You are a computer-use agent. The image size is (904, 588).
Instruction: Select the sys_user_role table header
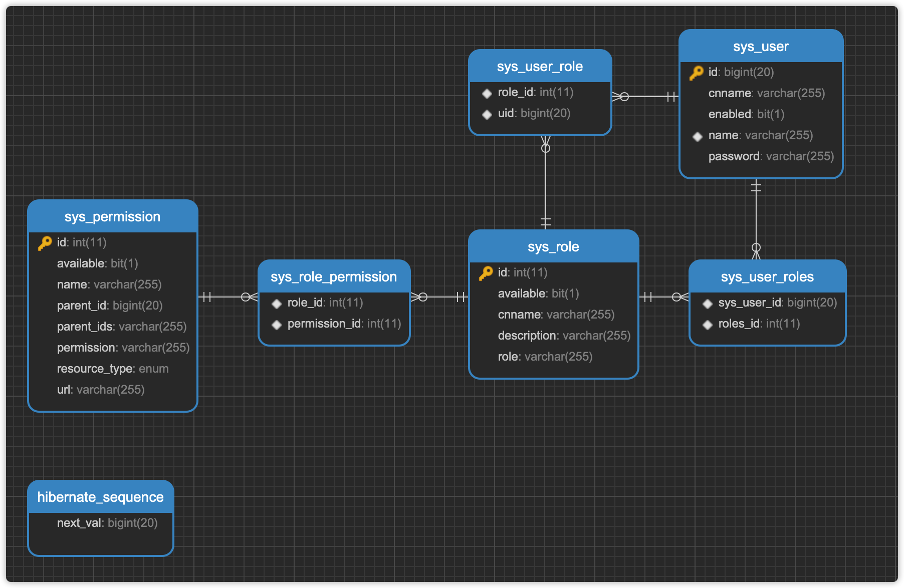pos(540,66)
